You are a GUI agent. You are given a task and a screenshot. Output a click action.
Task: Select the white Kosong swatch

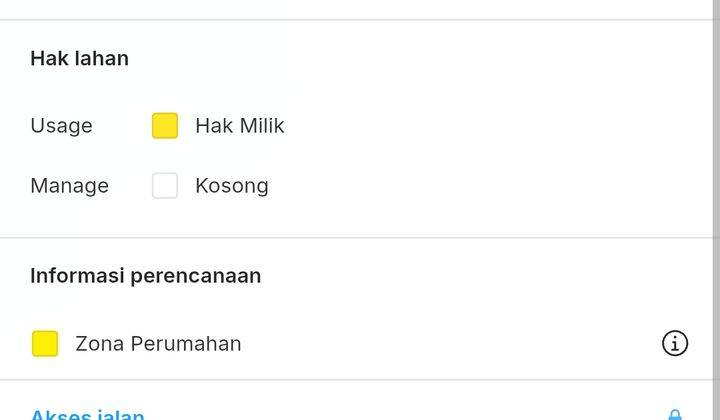(x=165, y=185)
